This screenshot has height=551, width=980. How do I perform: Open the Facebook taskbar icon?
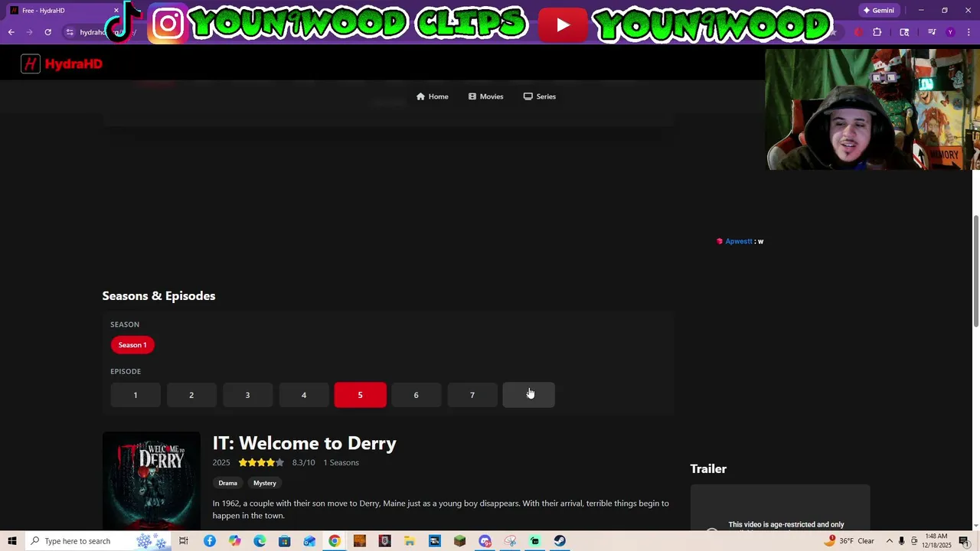click(x=209, y=541)
